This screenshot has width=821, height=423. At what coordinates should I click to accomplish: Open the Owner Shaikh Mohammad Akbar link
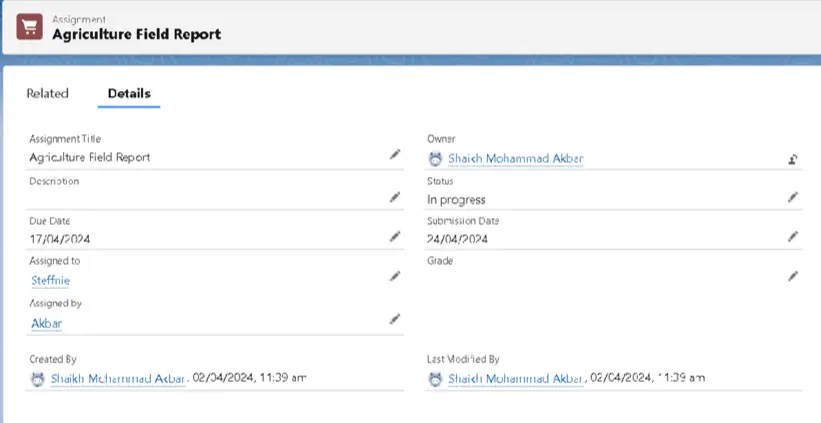pyautogui.click(x=515, y=159)
